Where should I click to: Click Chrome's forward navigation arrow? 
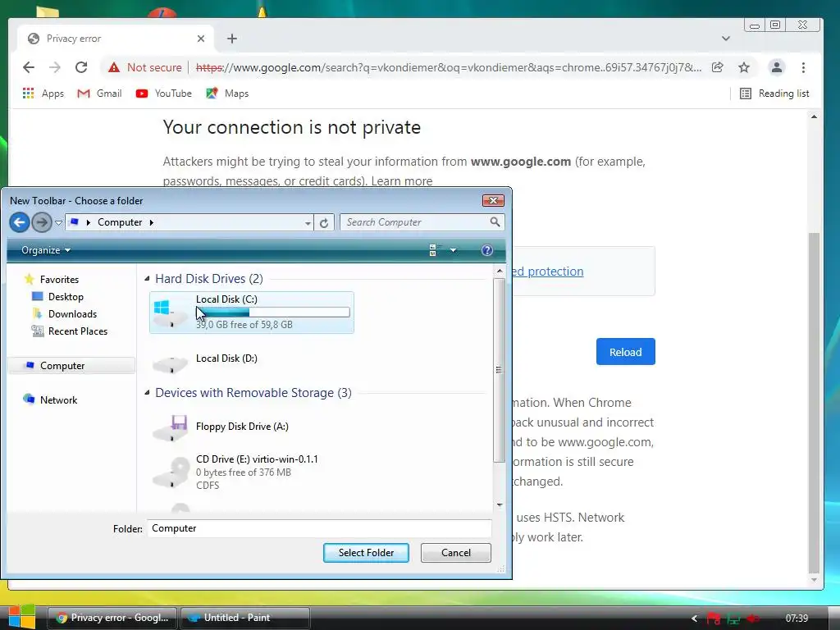coord(55,67)
